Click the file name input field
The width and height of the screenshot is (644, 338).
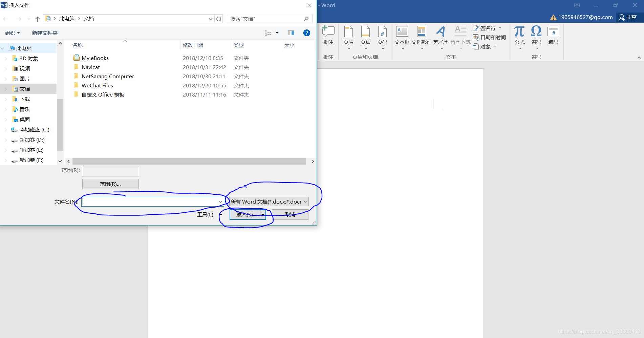pyautogui.click(x=150, y=202)
